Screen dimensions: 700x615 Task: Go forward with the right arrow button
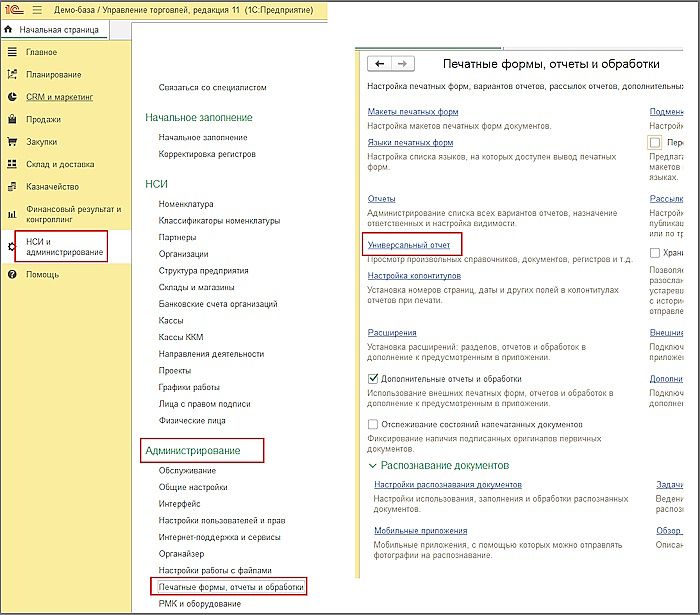coord(403,64)
